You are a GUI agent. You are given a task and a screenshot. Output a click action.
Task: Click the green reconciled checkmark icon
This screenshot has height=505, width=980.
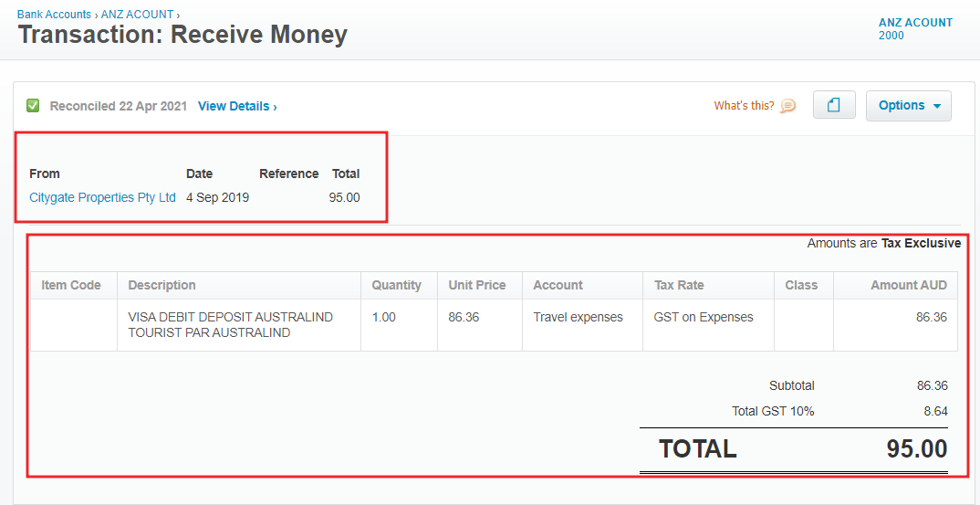pyautogui.click(x=33, y=106)
